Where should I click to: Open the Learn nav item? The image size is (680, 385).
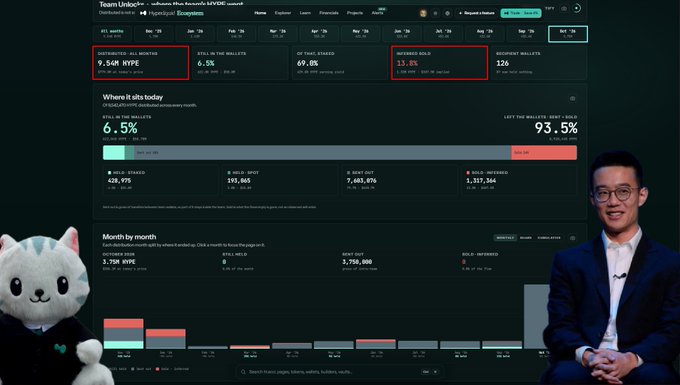[305, 13]
